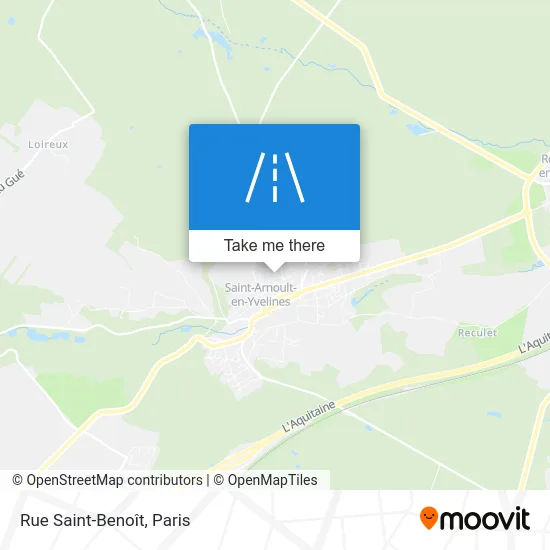The height and width of the screenshot is (550, 550).
Task: Click the Reculet place label
Action: (x=477, y=333)
